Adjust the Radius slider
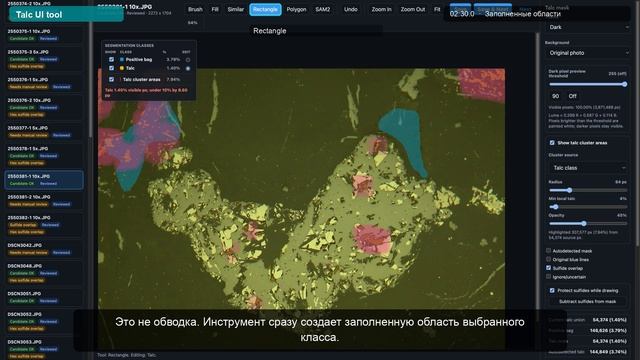Image resolution: width=640 pixels, height=360 pixels. coord(588,190)
